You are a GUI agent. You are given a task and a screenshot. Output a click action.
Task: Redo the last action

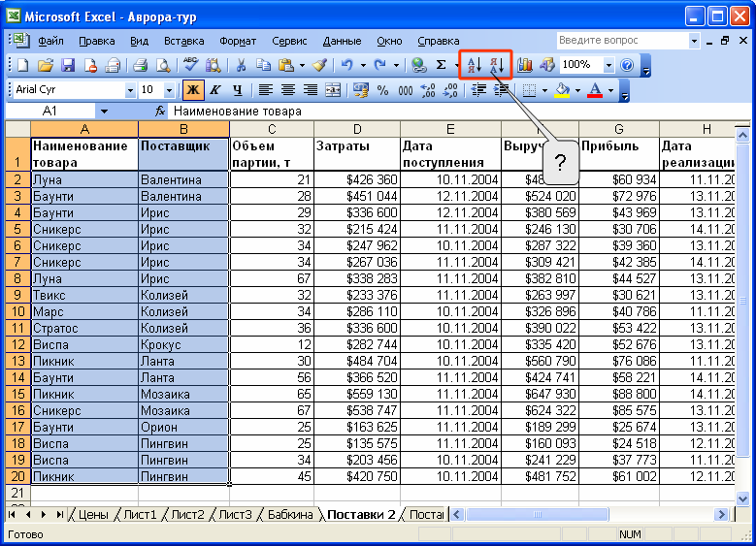379,65
